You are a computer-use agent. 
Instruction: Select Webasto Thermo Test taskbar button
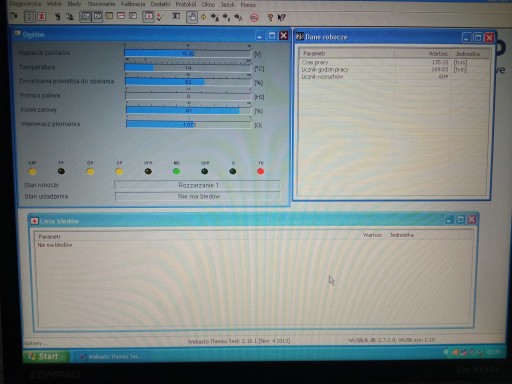pyautogui.click(x=111, y=357)
